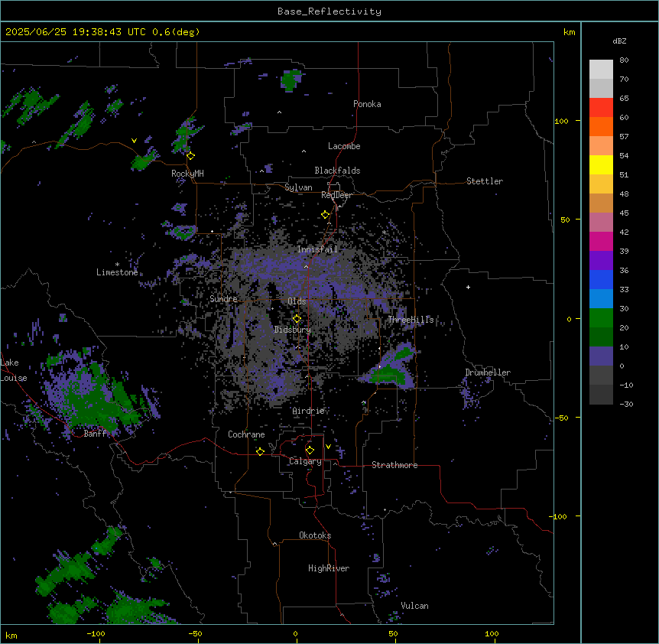Select the yellow diamond marker south of RedDeer
This screenshot has width=659, height=644.
(x=326, y=215)
